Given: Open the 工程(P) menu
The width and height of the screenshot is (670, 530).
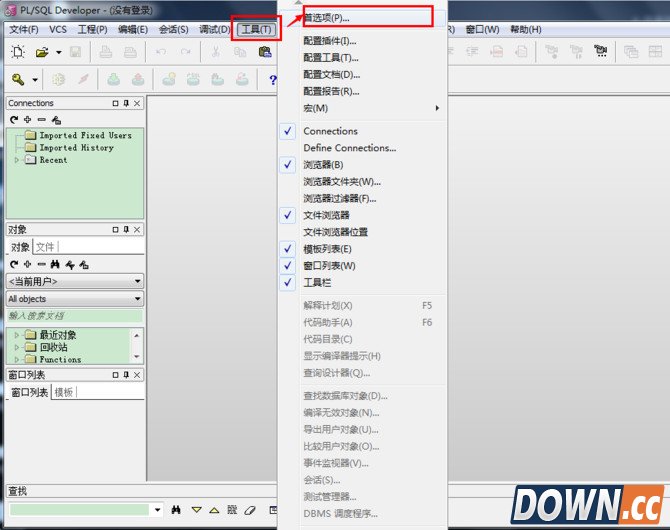Looking at the screenshot, I should 92,29.
